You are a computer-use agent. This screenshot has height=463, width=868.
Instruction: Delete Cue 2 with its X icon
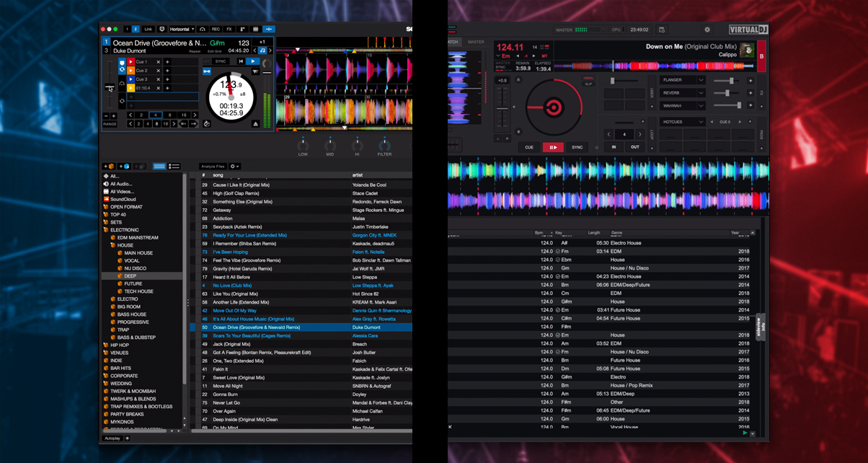159,71
